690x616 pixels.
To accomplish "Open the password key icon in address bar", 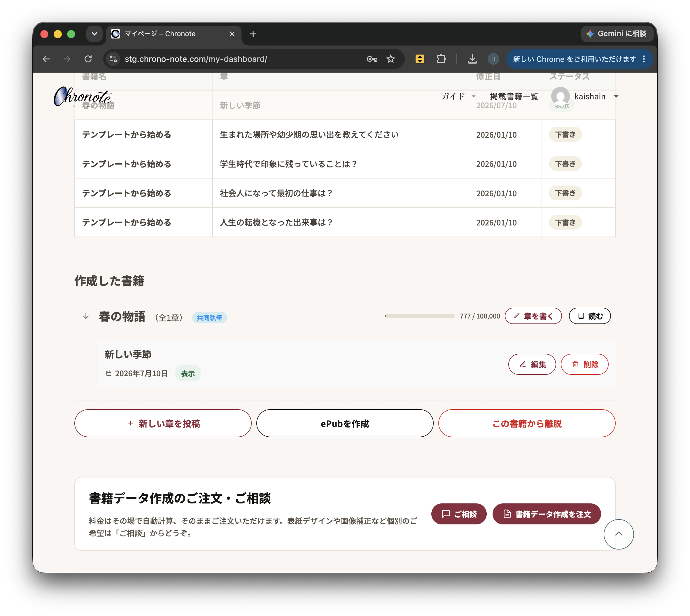I will [x=372, y=59].
